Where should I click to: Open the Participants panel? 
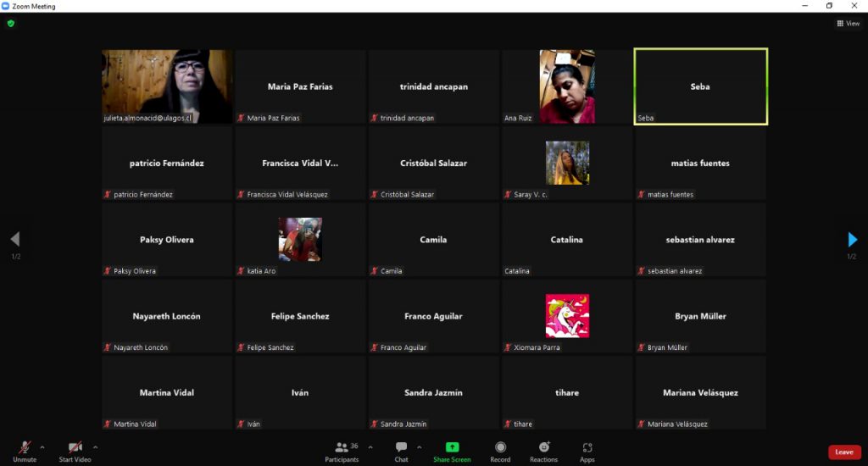tap(342, 448)
